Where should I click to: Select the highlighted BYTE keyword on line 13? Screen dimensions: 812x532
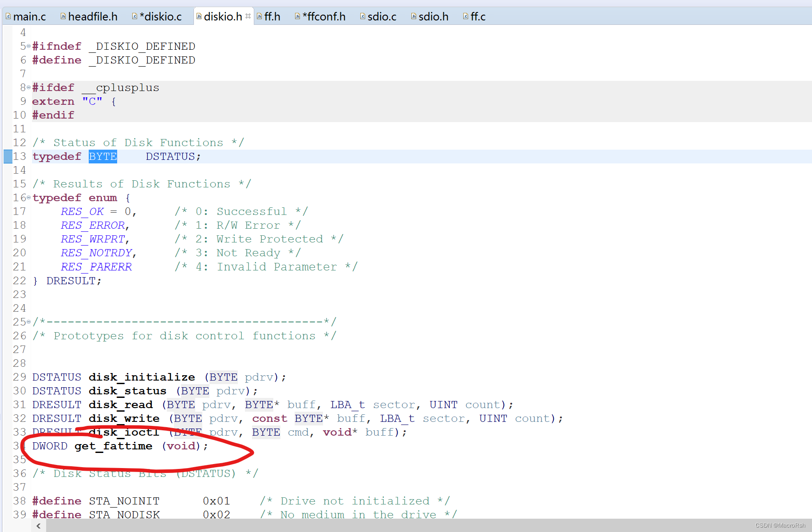tap(102, 156)
